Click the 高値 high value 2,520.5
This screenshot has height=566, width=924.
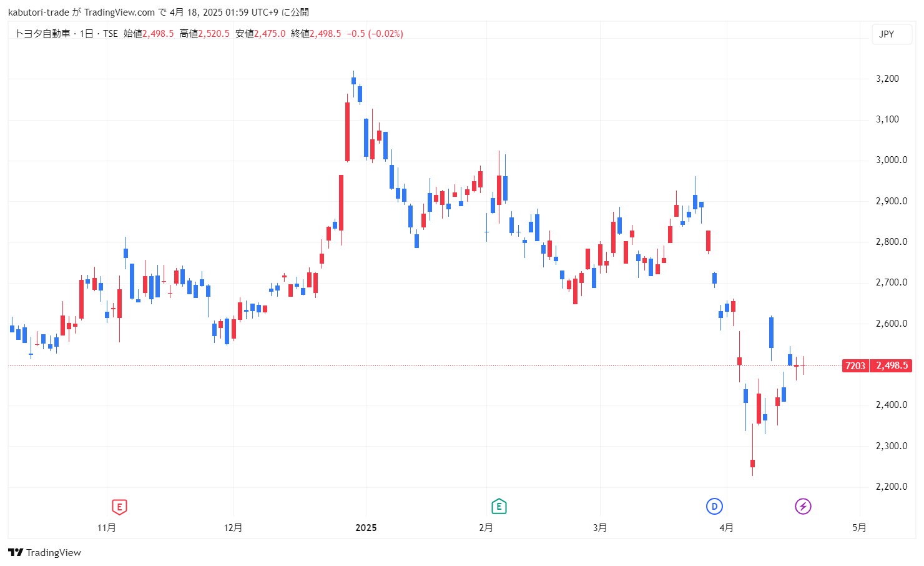tap(214, 34)
